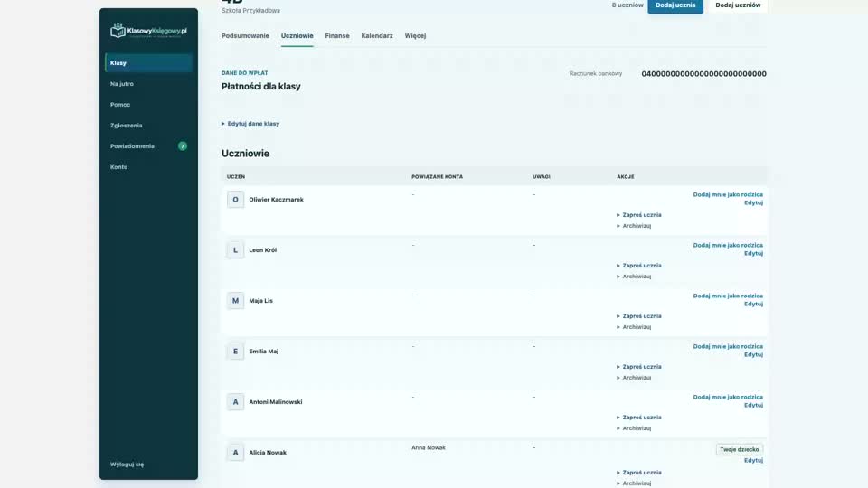Expand Zaproś ucznia for Leon Król

tap(639, 266)
